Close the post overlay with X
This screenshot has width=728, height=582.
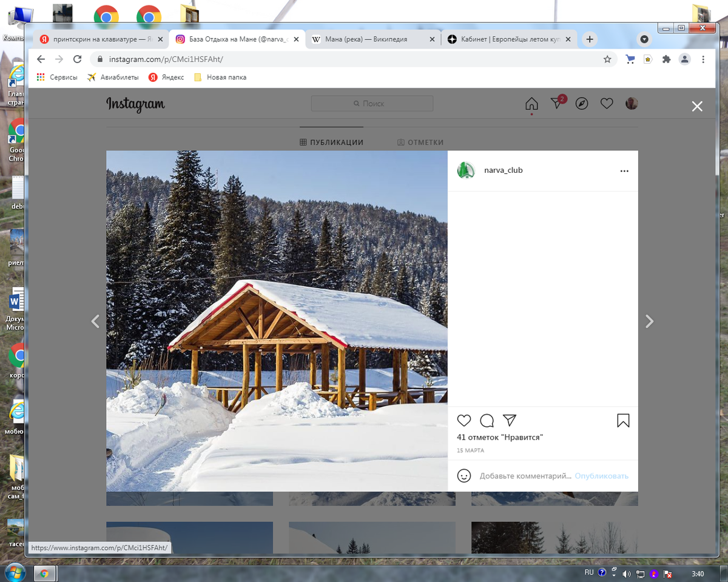click(x=697, y=107)
